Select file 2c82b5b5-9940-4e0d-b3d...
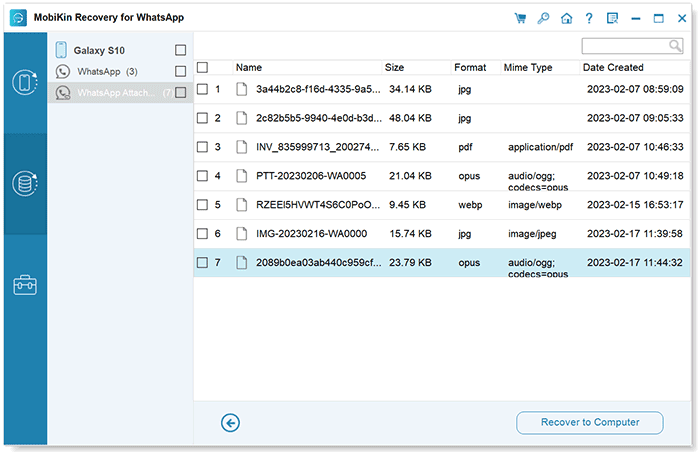This screenshot has width=700, height=453. pos(319,118)
